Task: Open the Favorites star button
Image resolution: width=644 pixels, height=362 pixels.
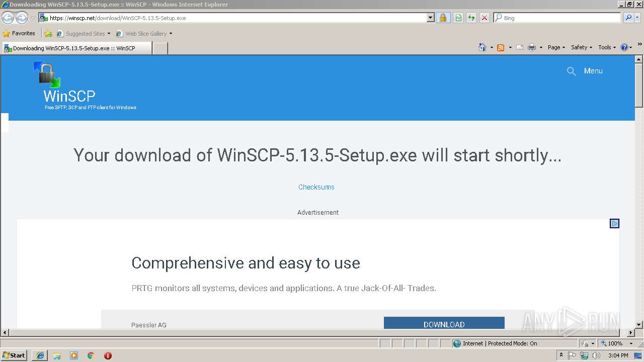Action: (x=19, y=33)
